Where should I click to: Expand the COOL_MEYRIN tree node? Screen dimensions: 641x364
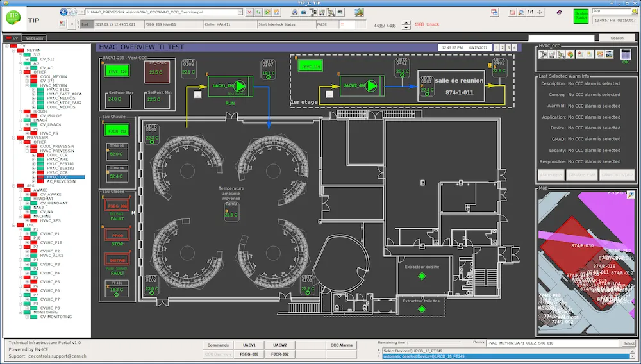[26, 76]
